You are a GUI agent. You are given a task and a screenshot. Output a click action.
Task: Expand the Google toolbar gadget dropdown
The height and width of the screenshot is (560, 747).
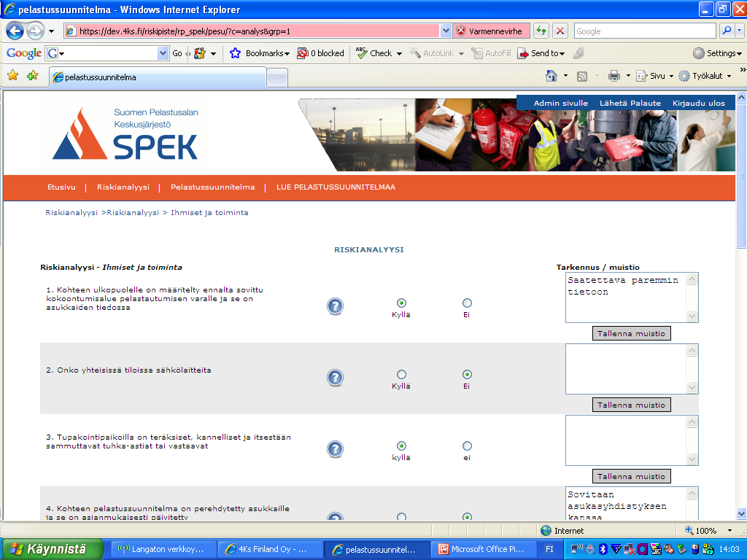213,54
